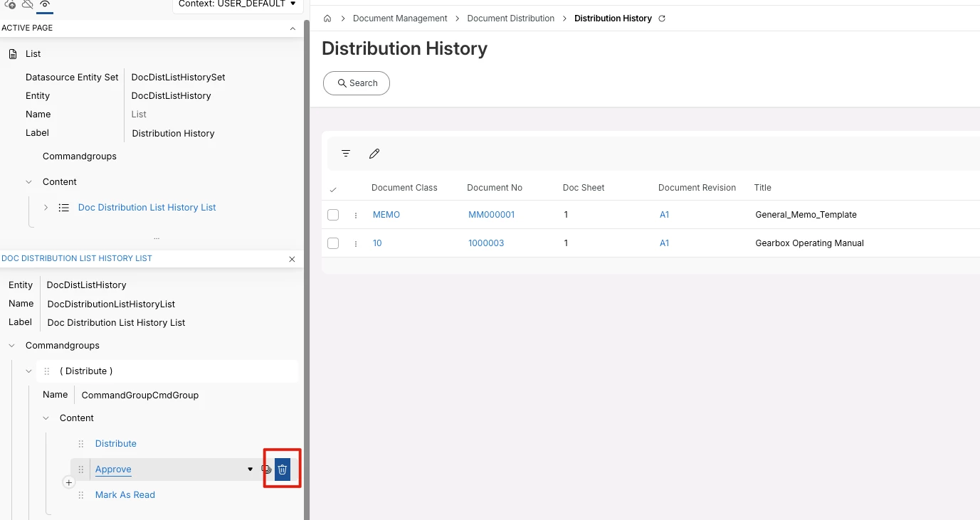The width and height of the screenshot is (980, 520).
Task: Tick the checkbox for the MEMO row
Action: tap(333, 215)
